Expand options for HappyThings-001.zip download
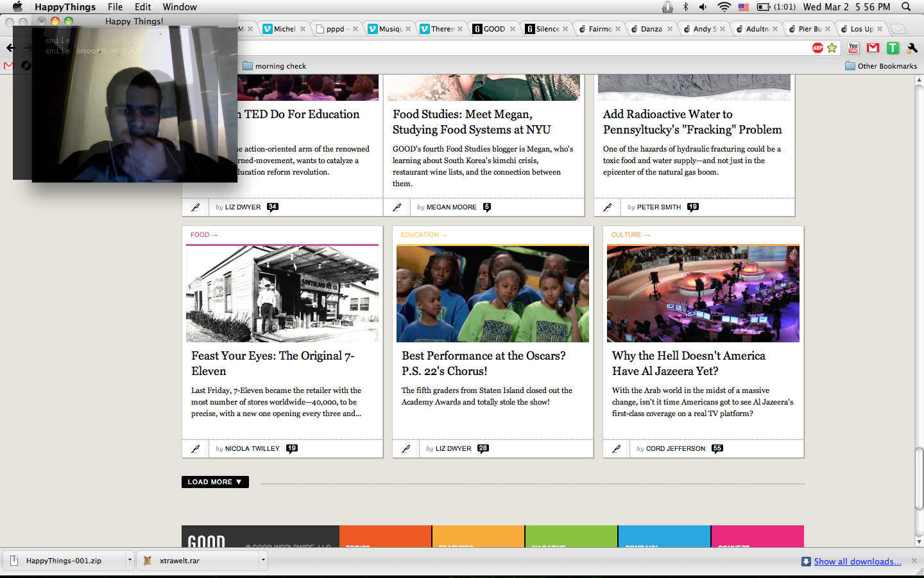Image resolution: width=924 pixels, height=578 pixels. (x=130, y=560)
